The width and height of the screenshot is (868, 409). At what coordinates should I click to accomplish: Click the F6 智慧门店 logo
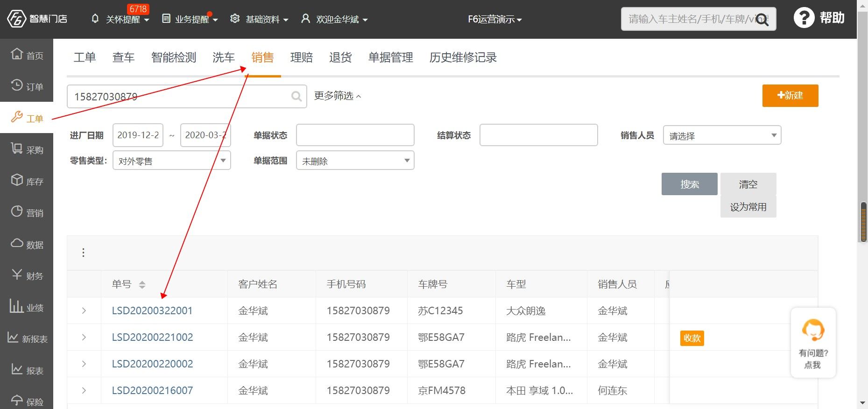[37, 19]
